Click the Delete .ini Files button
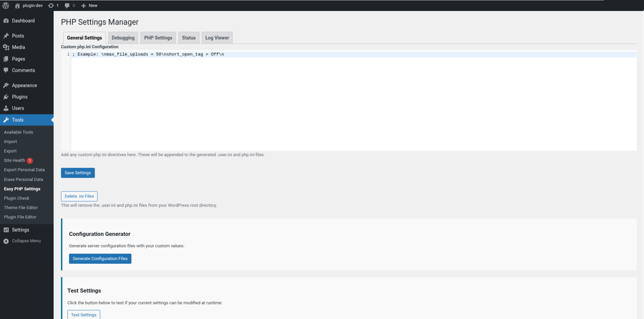644x319 pixels. click(79, 196)
